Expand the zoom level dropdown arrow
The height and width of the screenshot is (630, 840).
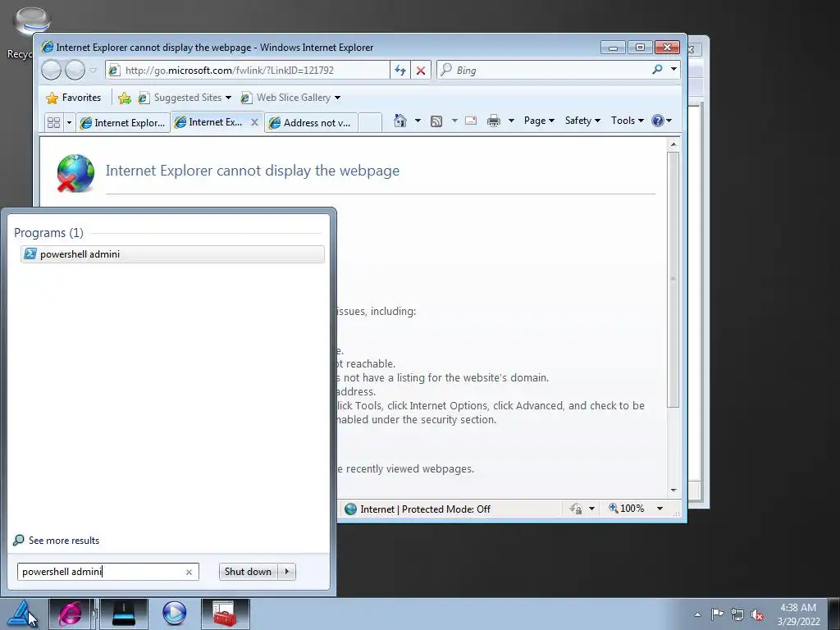point(660,509)
